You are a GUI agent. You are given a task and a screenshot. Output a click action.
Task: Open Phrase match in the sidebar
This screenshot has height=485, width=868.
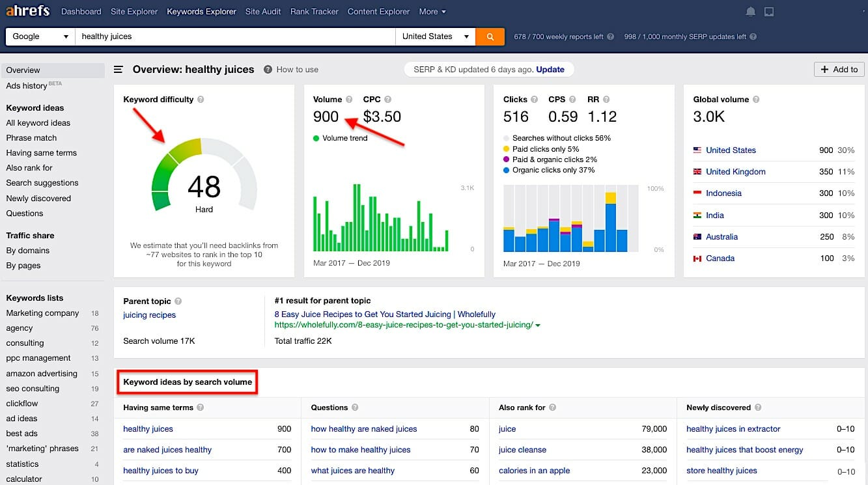coord(31,138)
